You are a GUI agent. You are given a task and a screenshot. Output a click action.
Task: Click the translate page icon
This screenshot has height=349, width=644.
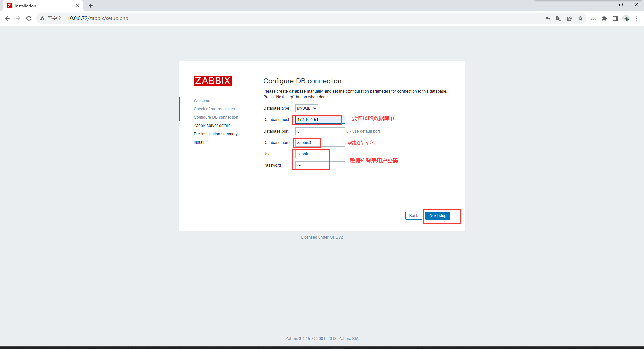[559, 18]
